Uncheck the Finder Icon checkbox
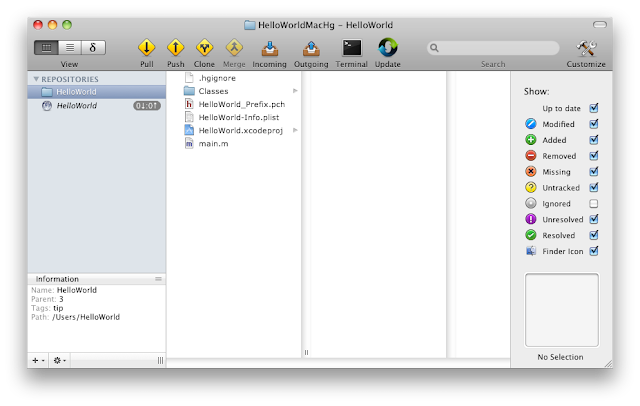 (x=594, y=251)
